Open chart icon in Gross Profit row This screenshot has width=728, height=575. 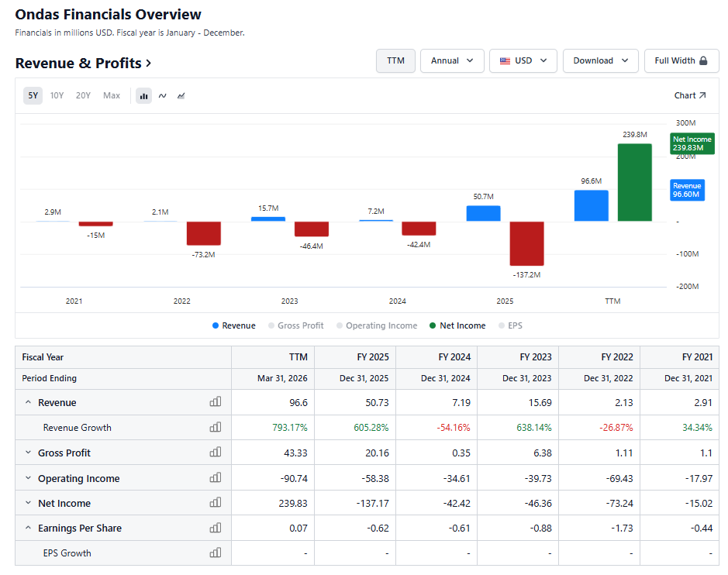click(x=215, y=452)
